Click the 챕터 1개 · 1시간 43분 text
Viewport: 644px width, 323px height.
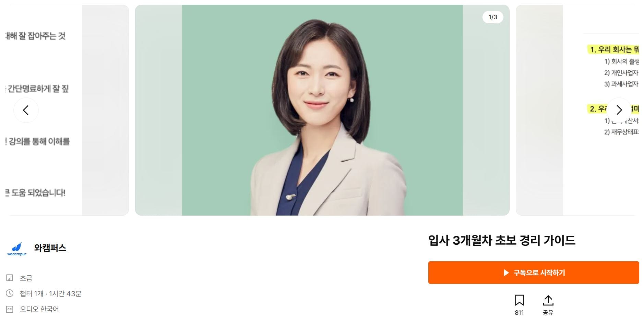[51, 293]
